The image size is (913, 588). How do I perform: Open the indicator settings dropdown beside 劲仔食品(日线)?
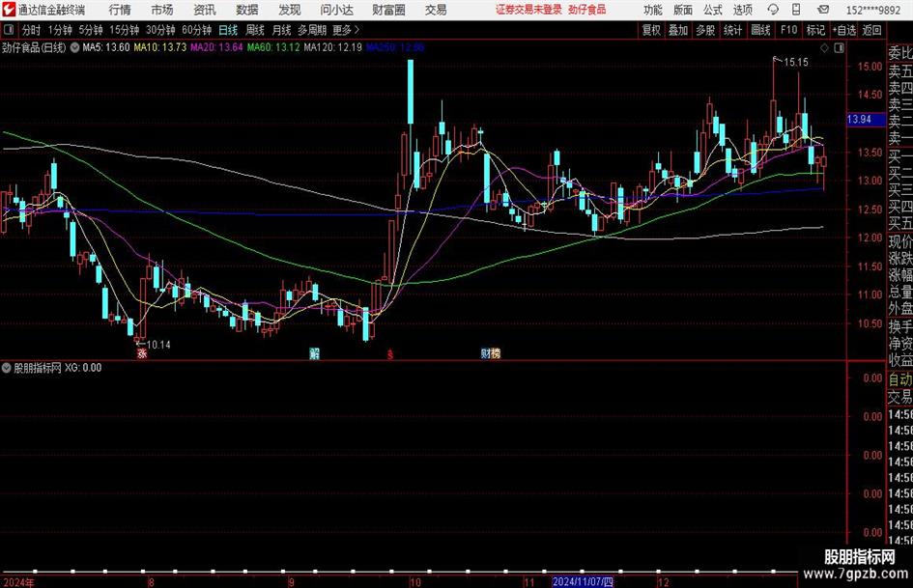pos(74,47)
